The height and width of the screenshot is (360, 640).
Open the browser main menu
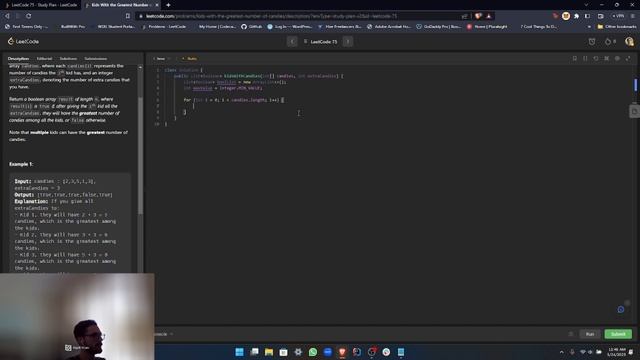coord(633,16)
